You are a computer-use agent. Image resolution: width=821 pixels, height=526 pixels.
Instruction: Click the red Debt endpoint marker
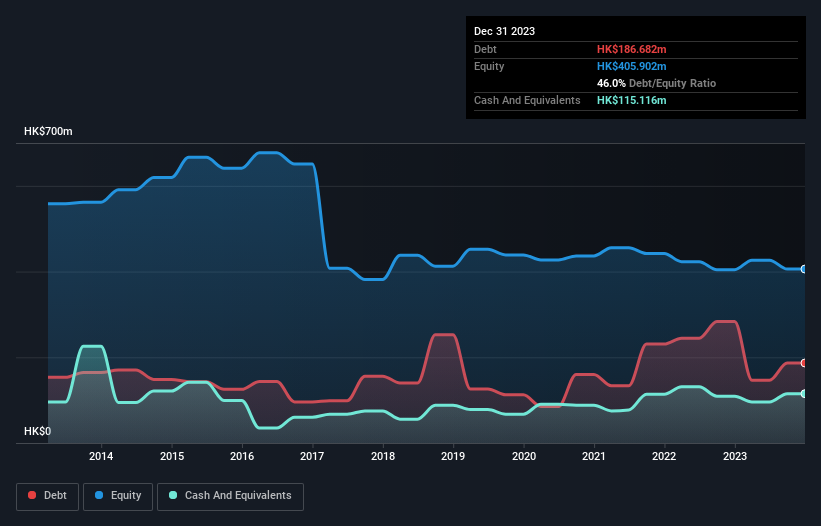(x=804, y=363)
